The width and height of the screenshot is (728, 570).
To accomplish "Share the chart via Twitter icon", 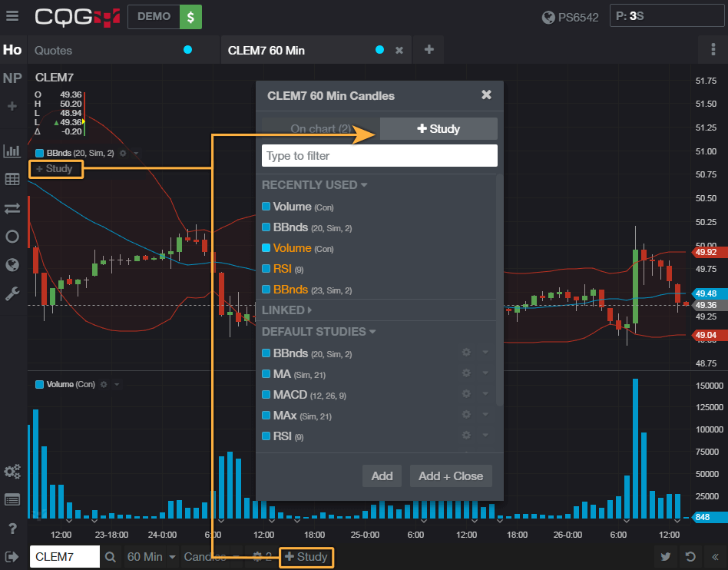I will pos(666,557).
